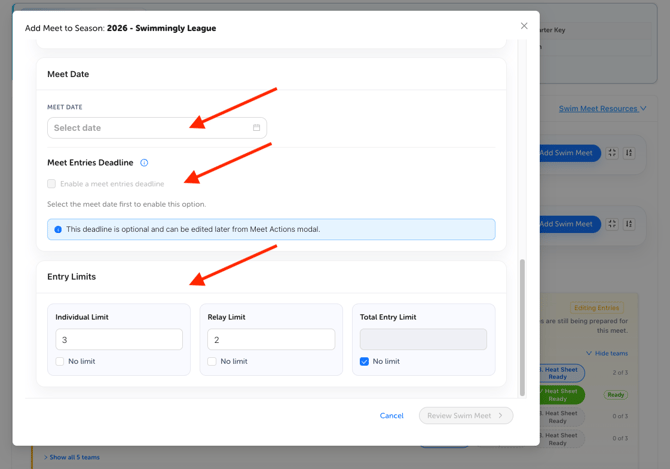Check No limit under Relay Limit

[x=212, y=361]
